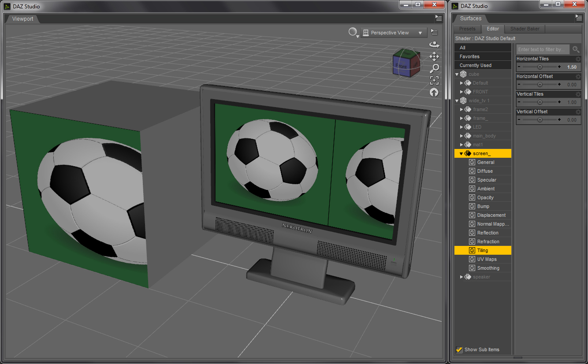Click the Vertical Tiles value 1.00

tap(572, 102)
